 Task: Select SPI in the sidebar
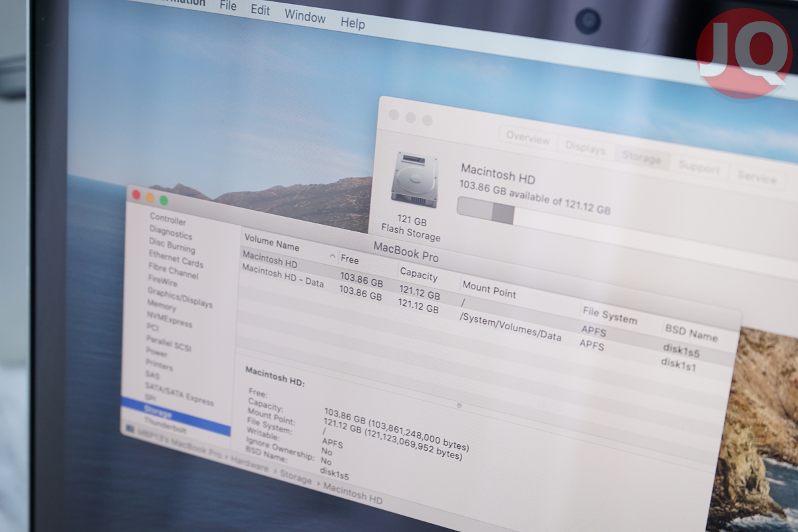150,398
